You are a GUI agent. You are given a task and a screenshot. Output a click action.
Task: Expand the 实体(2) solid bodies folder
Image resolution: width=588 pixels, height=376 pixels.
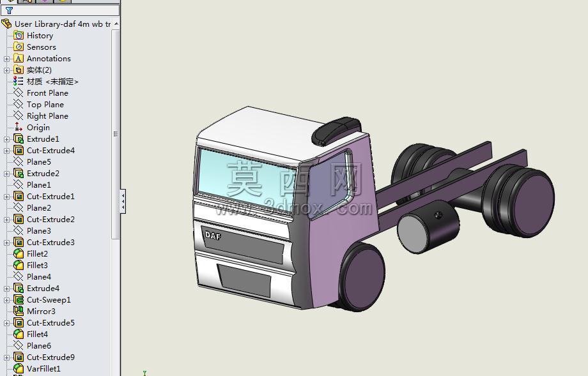pyautogui.click(x=7, y=70)
